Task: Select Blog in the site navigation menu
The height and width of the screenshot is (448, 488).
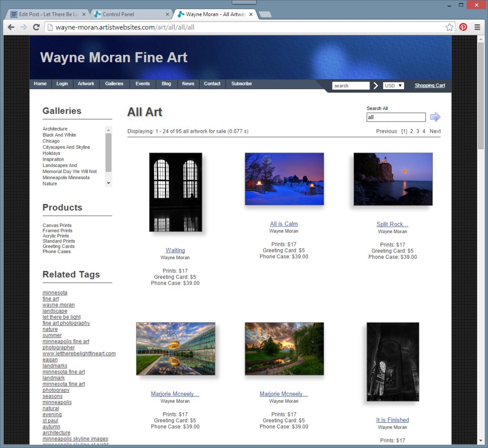Action: point(166,84)
